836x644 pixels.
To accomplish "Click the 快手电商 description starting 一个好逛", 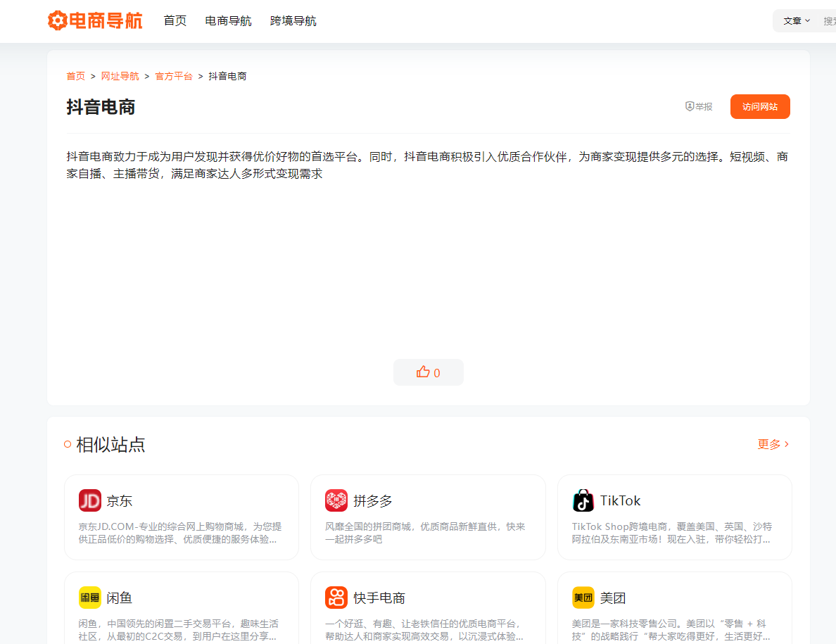I will (424, 630).
